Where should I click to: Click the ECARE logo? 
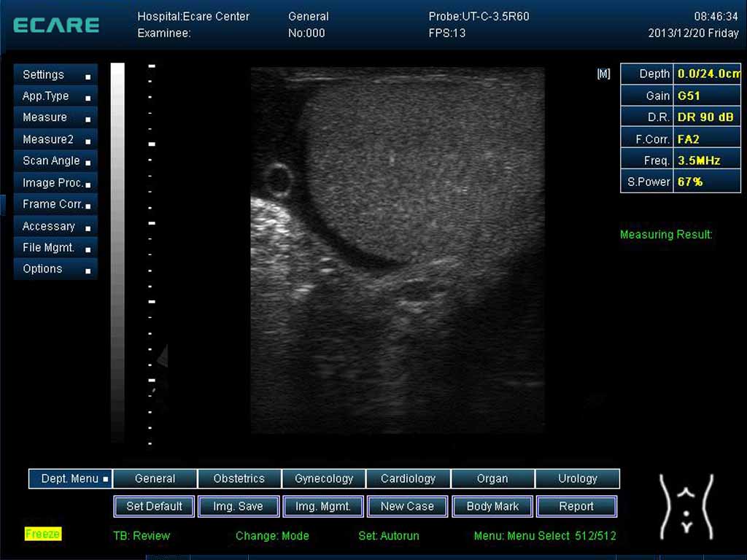click(x=56, y=25)
